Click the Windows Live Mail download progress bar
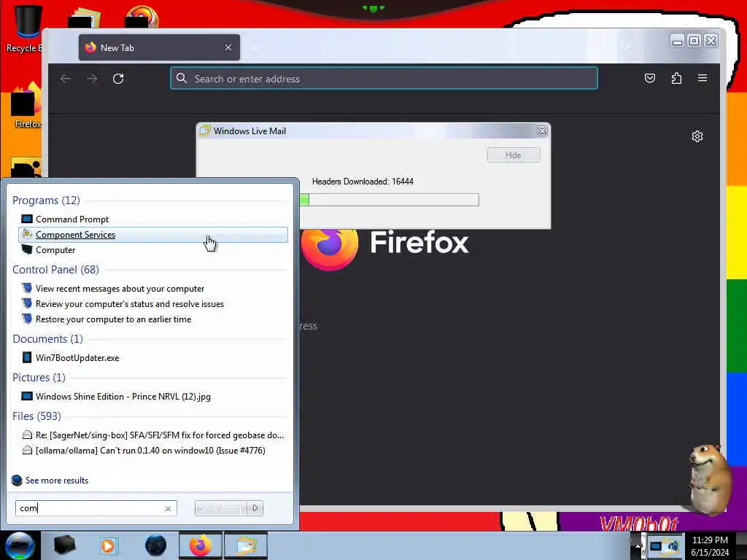 click(390, 200)
